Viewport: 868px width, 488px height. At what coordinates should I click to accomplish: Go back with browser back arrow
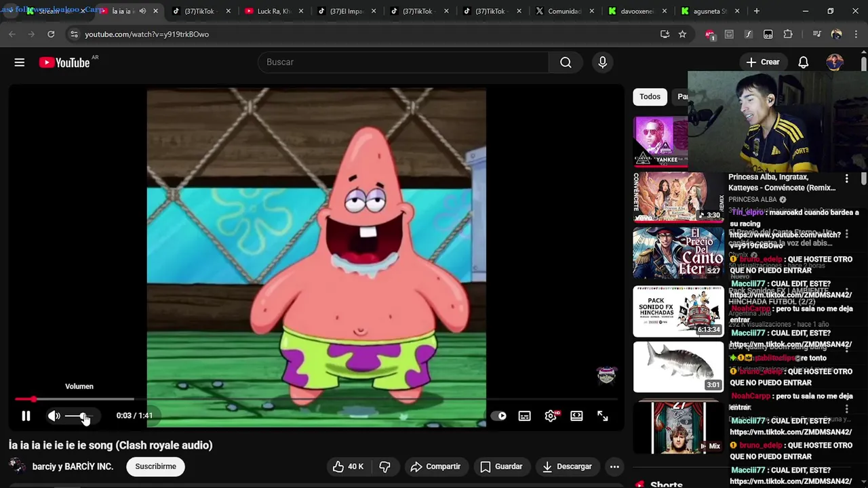(x=12, y=34)
